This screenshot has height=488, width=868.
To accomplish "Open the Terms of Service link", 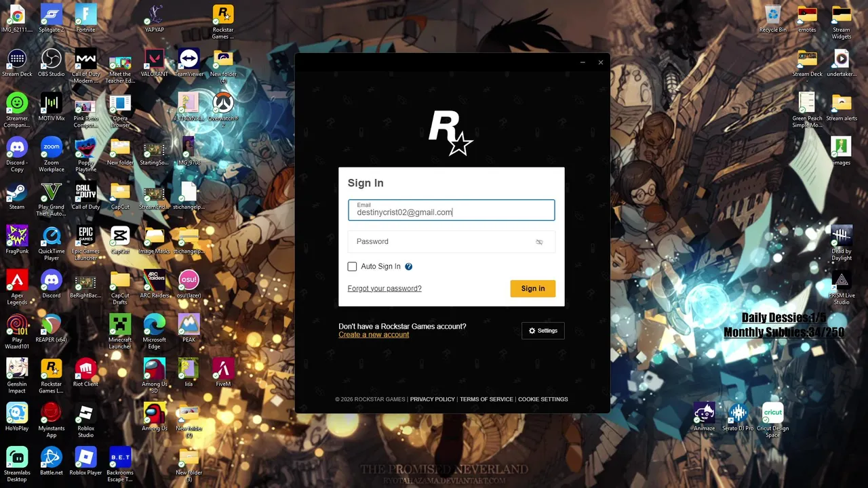I will [486, 399].
